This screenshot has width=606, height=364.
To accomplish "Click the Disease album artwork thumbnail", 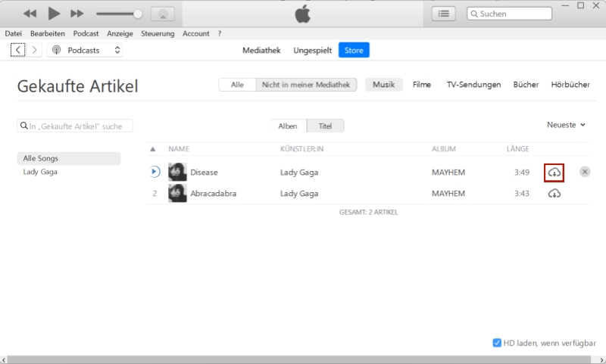I will click(x=177, y=172).
